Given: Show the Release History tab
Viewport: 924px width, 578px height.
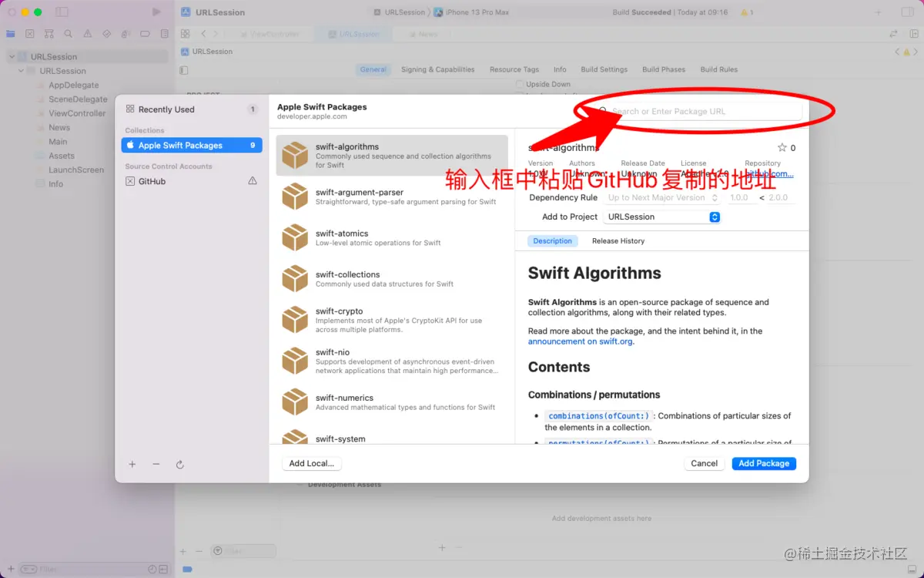Looking at the screenshot, I should tap(618, 241).
